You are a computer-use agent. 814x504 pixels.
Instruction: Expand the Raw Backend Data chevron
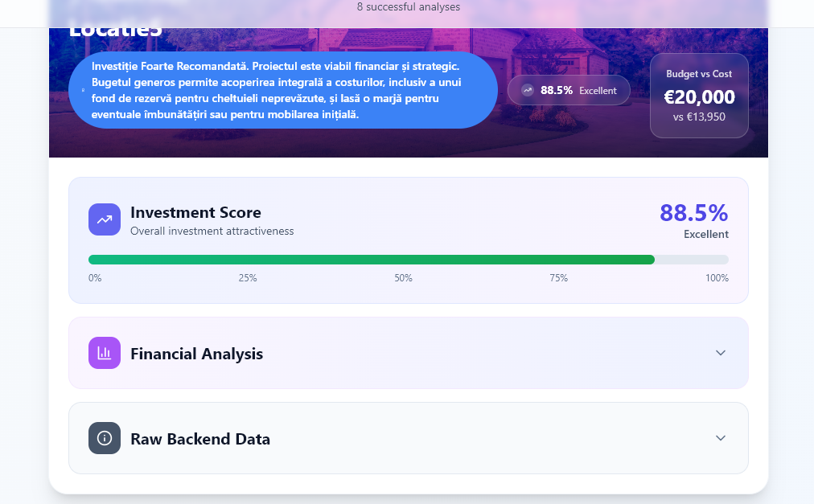pyautogui.click(x=720, y=438)
